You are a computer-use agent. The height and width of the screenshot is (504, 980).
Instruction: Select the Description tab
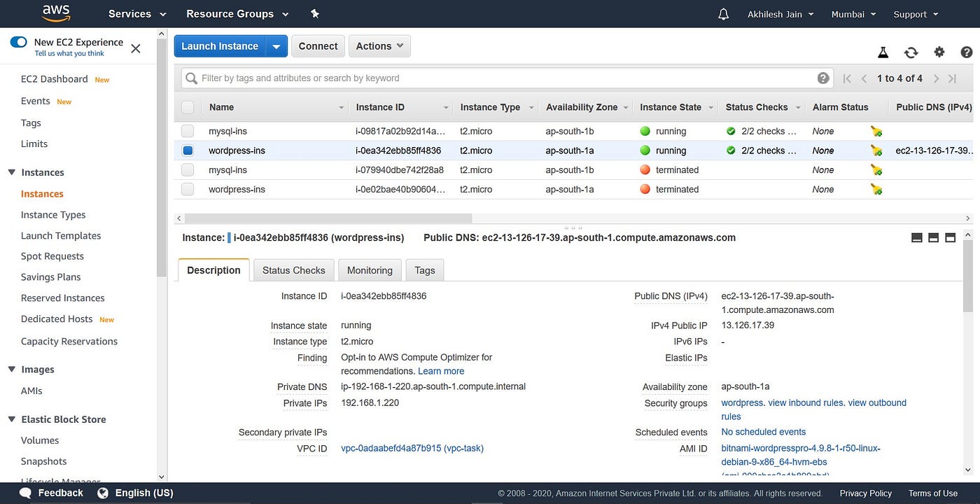tap(213, 270)
